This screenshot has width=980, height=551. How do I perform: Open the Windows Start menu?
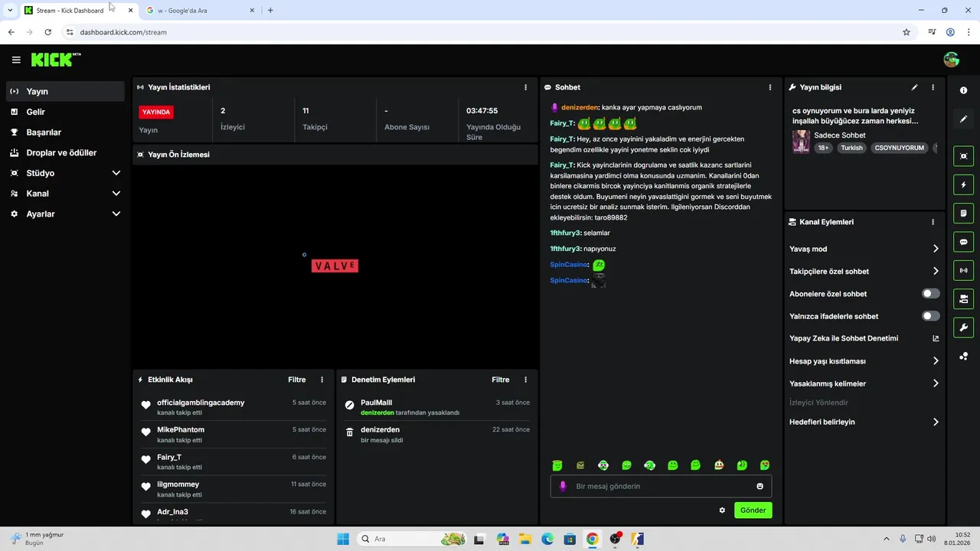coord(343,539)
